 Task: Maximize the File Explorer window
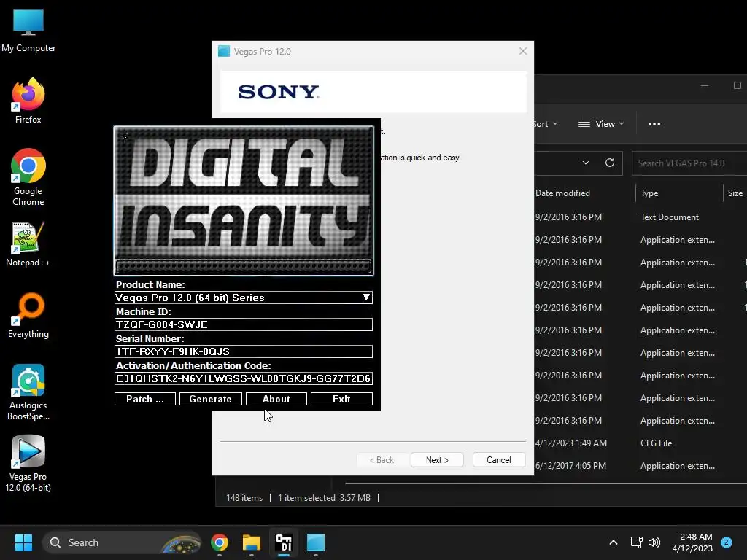tap(737, 86)
